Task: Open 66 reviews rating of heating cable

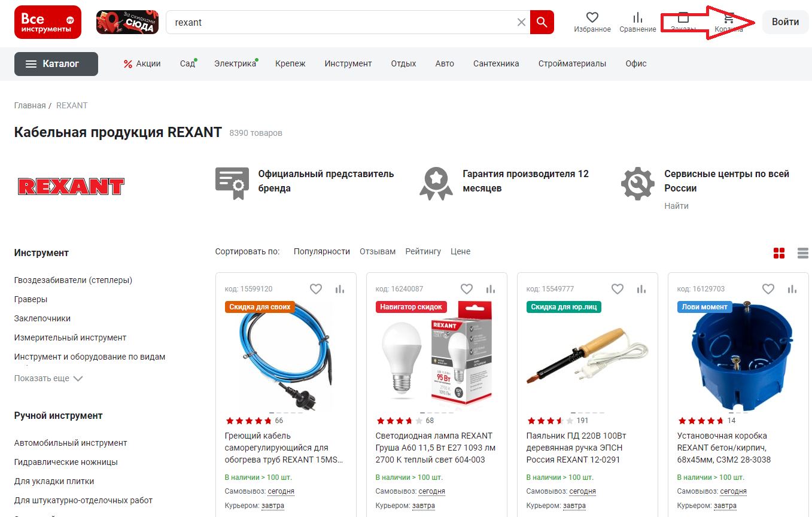Action: [x=254, y=421]
